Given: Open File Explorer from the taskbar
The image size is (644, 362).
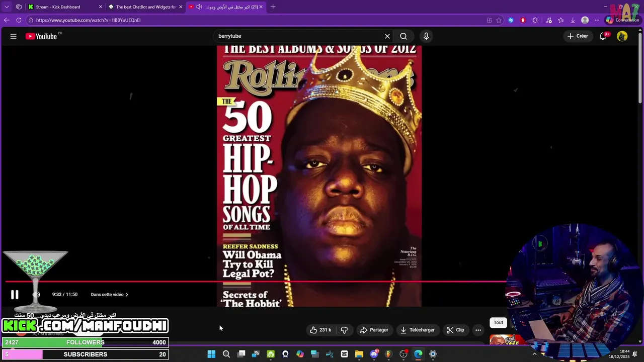Looking at the screenshot, I should point(359,354).
